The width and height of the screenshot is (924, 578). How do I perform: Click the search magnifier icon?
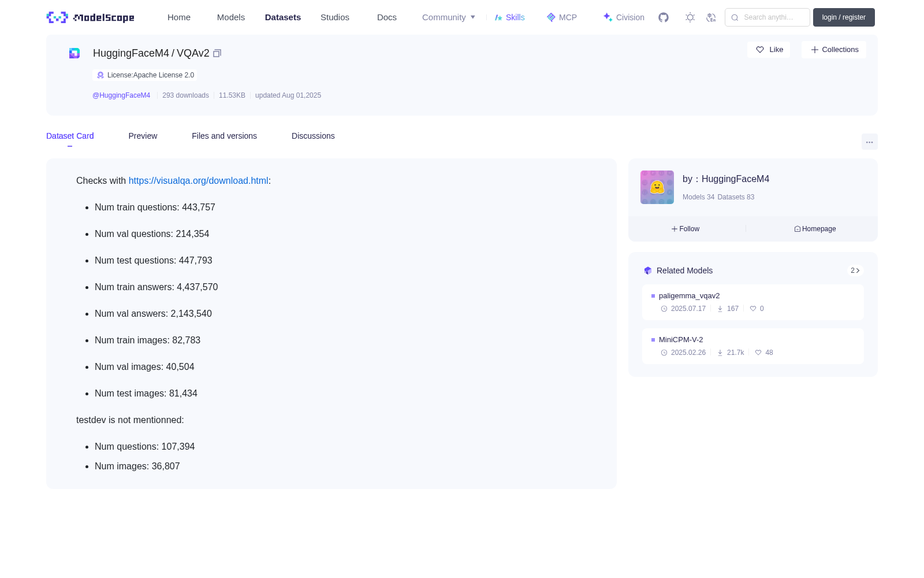coord(735,17)
